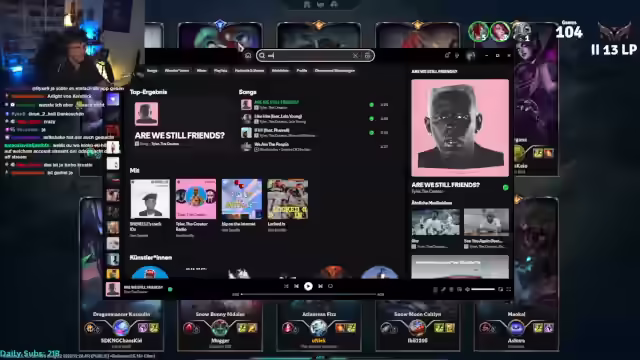Viewport: 640px width, 360px height.
Task: Open first mix card with grayscale portrait
Action: (x=150, y=207)
